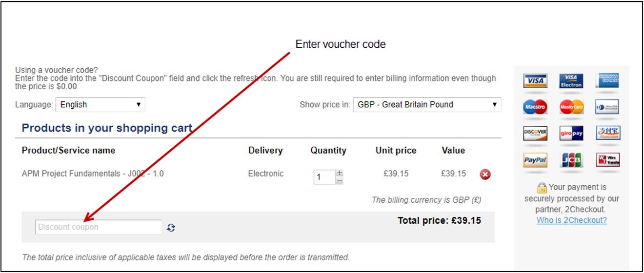Decrease quantity with the minus button
Screen dimensions: 644x273
340,181
